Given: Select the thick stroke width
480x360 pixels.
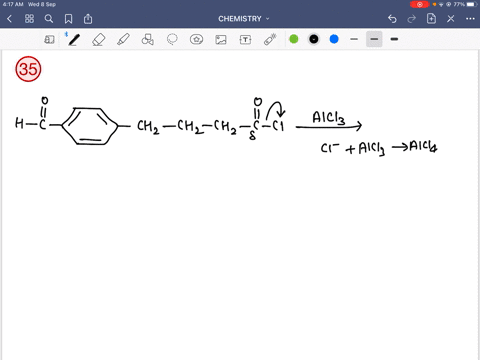Looking at the screenshot, I should [x=394, y=39].
